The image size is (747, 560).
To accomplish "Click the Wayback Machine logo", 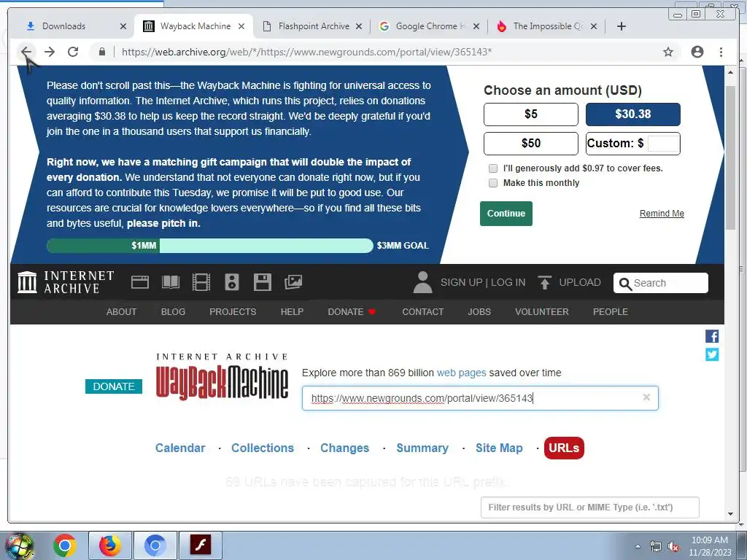I will [x=222, y=377].
